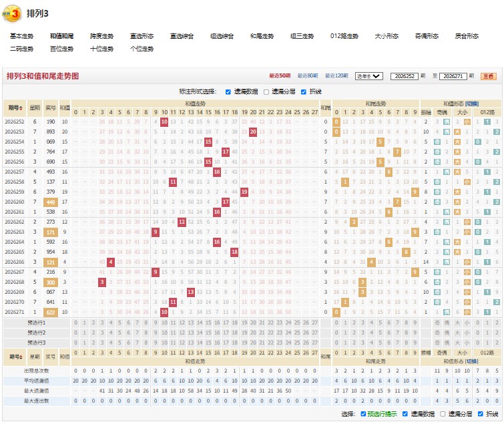The image size is (504, 424).
Task: Click the 出现总次数 statistics row label
Action: [x=36, y=371]
